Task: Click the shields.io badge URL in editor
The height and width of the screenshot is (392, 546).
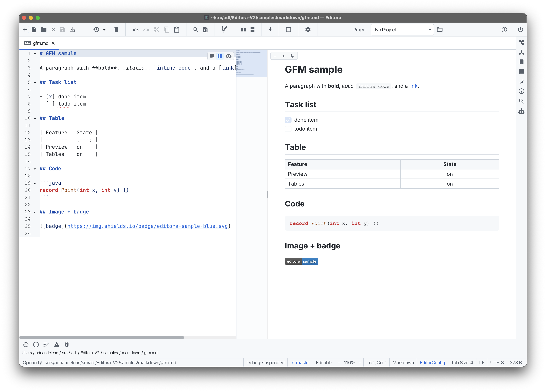Action: pos(147,226)
